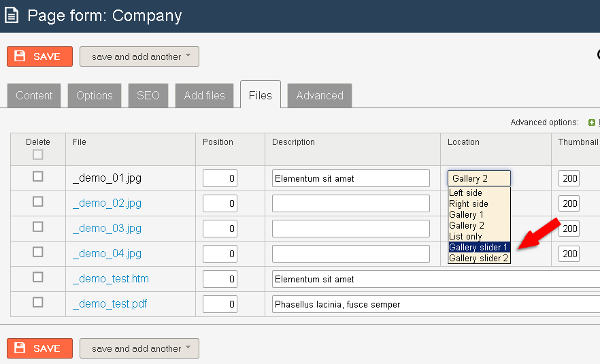Click the green plus icon near Advanced options
This screenshot has width=600, height=364.
[x=592, y=122]
